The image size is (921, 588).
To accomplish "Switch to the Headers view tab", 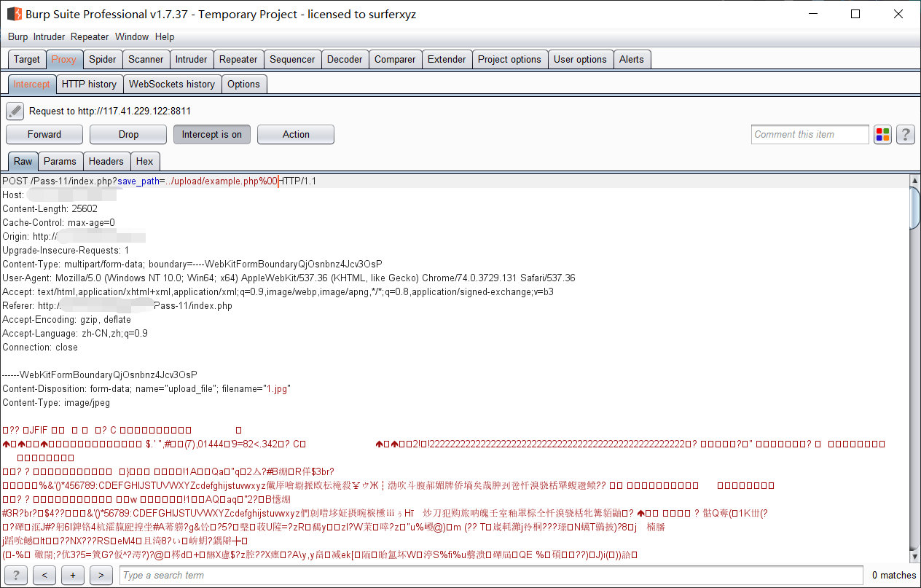I will pos(106,162).
